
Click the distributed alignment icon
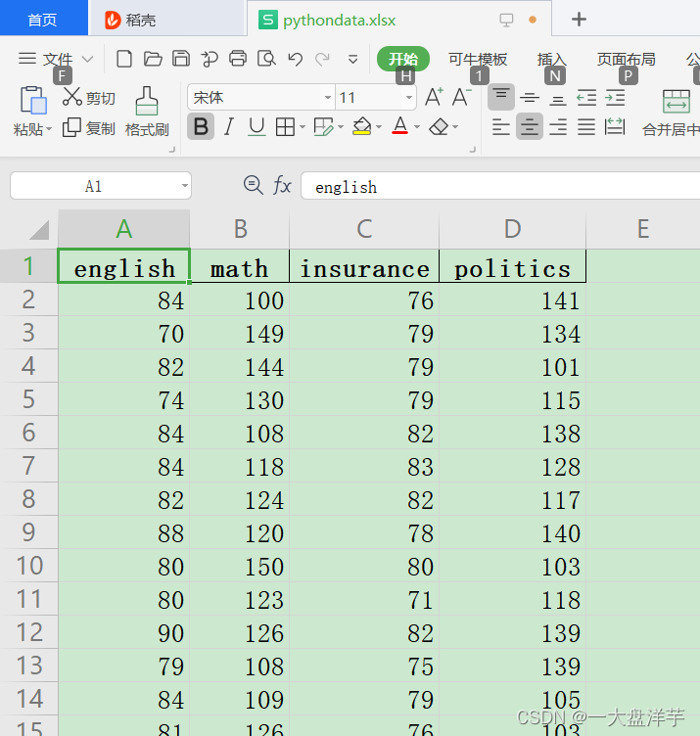click(615, 126)
